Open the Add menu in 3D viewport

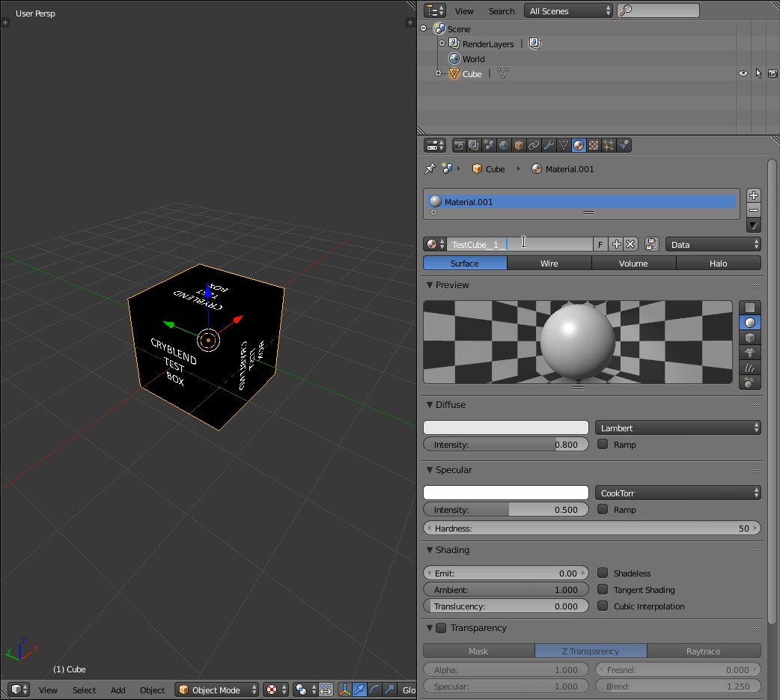(x=118, y=690)
